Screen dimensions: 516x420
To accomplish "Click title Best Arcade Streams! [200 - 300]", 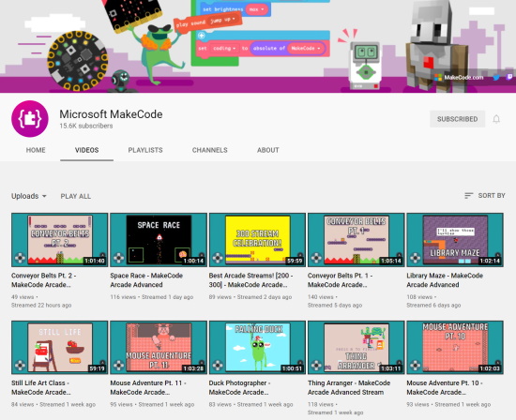I will coord(250,280).
